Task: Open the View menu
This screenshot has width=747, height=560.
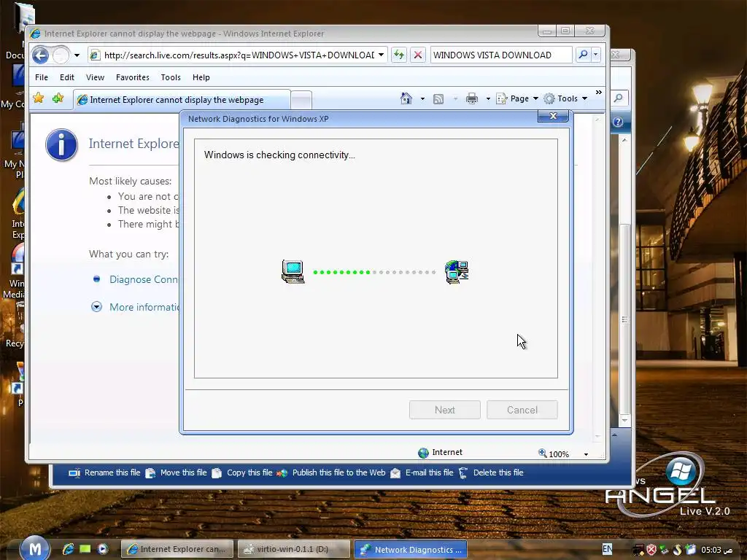Action: click(95, 77)
